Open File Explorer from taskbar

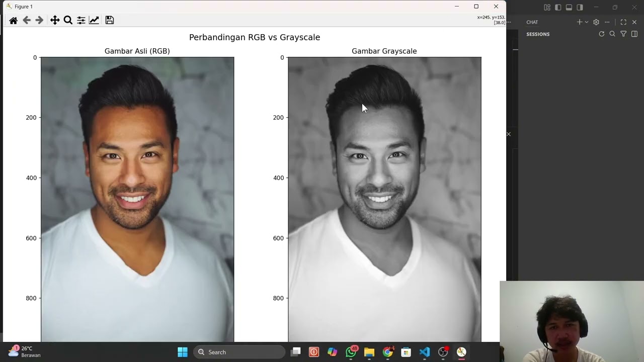(369, 352)
